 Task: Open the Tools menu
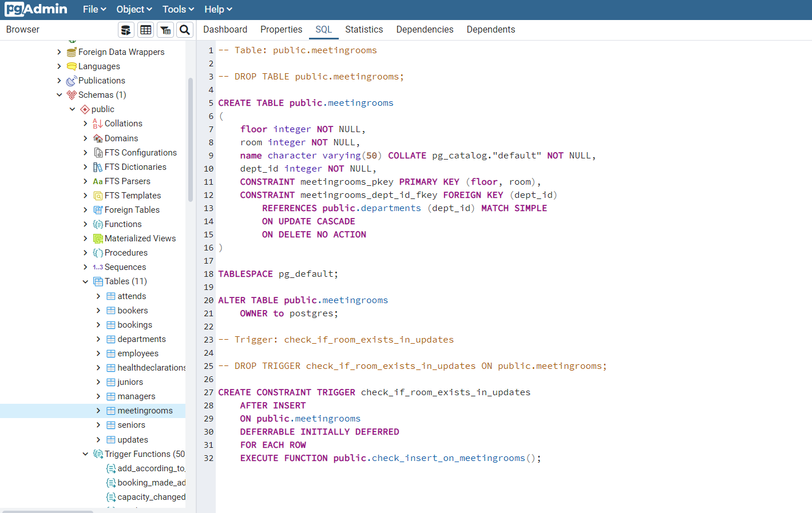pos(178,9)
